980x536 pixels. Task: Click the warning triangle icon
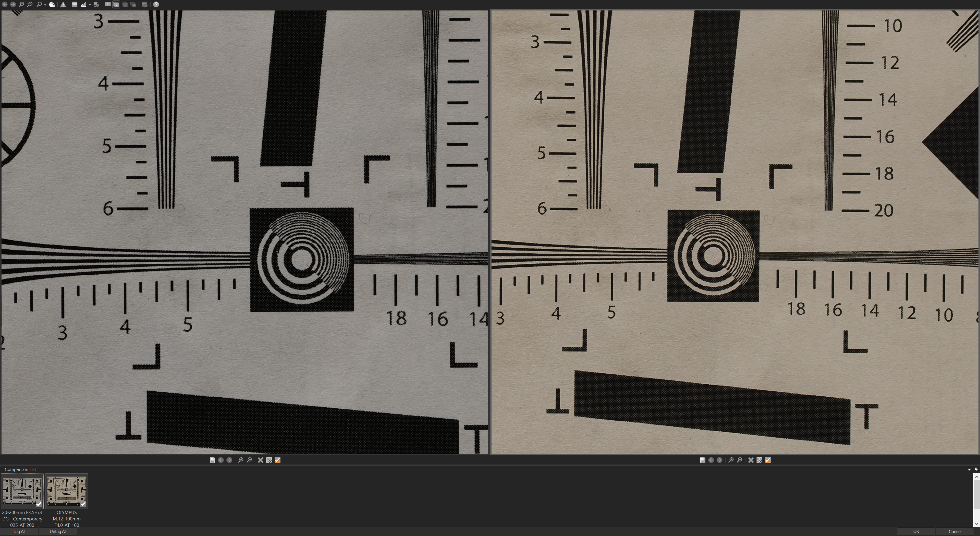(63, 5)
